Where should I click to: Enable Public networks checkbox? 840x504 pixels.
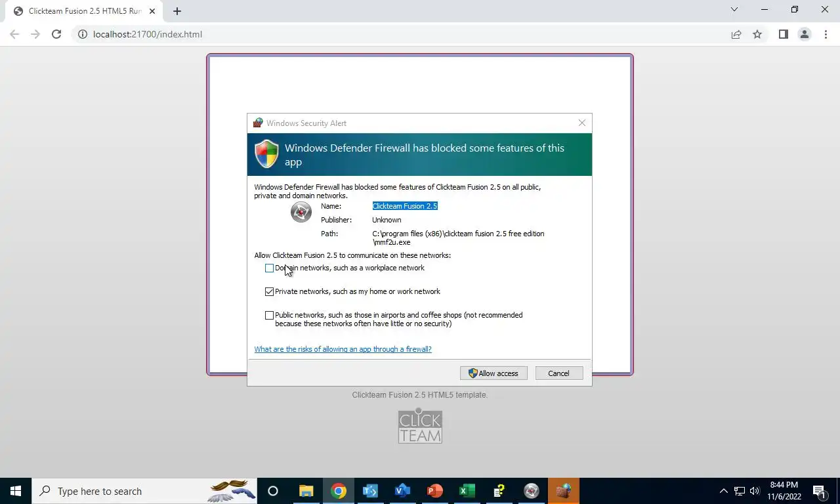tap(269, 315)
